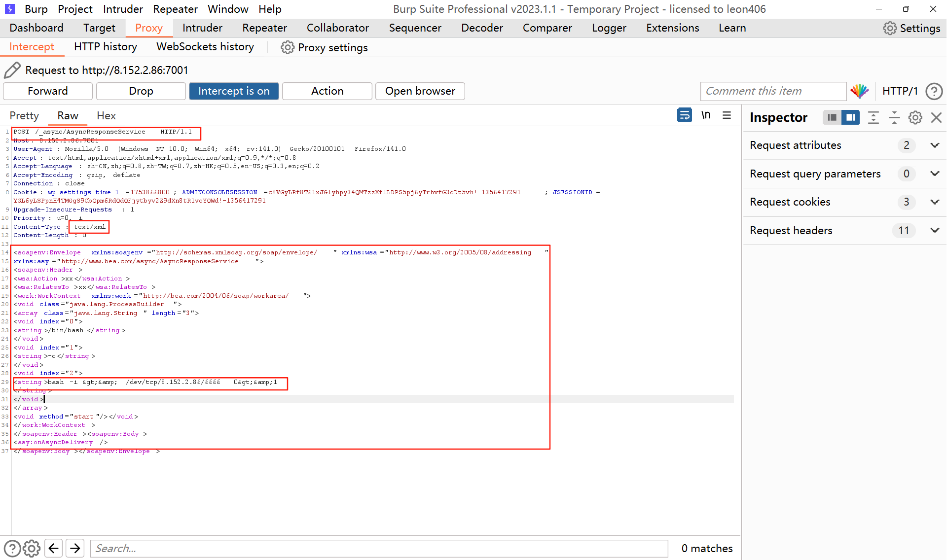Click the Burp Suite logo icon
Image resolution: width=947 pixels, height=560 pixels.
(10, 9)
